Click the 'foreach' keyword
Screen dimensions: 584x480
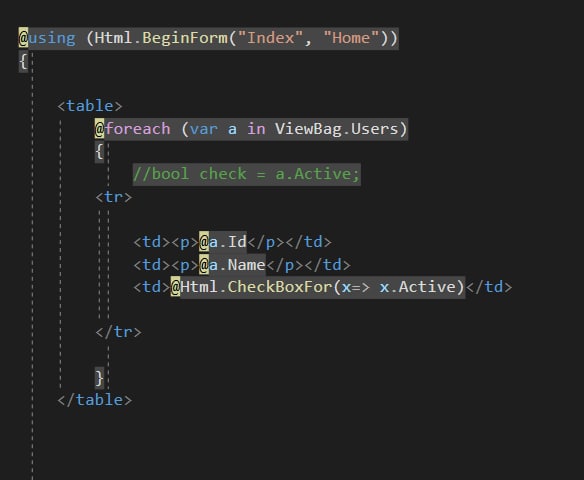coord(137,129)
